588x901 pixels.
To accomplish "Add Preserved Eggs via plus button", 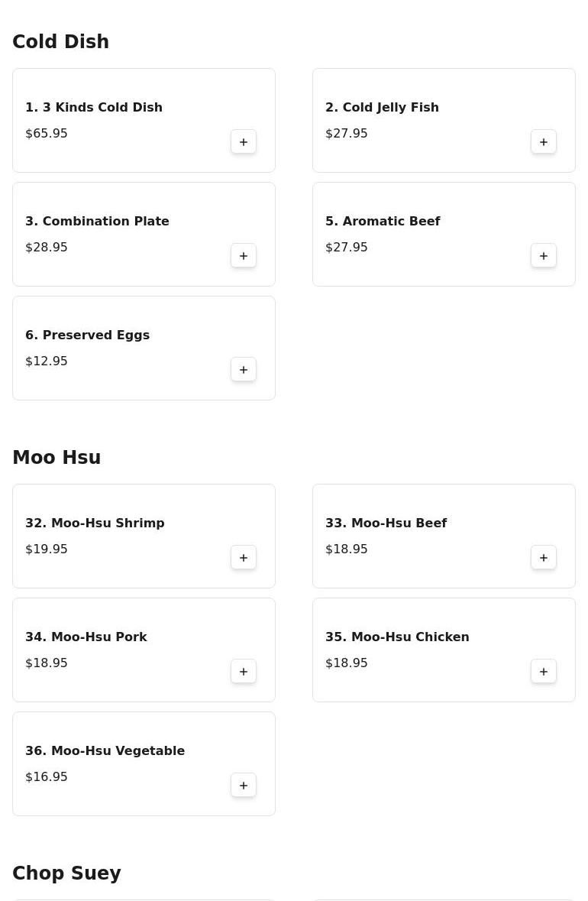I will pos(244,369).
